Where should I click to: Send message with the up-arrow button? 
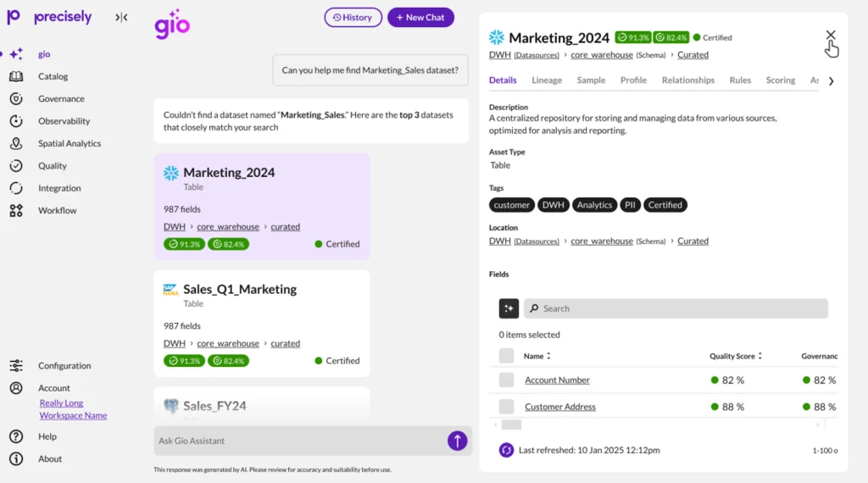click(457, 441)
